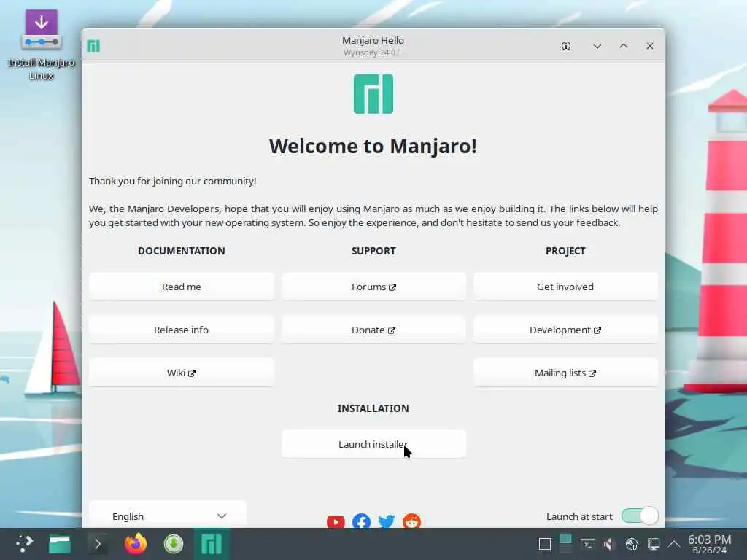The width and height of the screenshot is (747, 560).
Task: Click the SUPPORT section heading
Action: (x=373, y=251)
